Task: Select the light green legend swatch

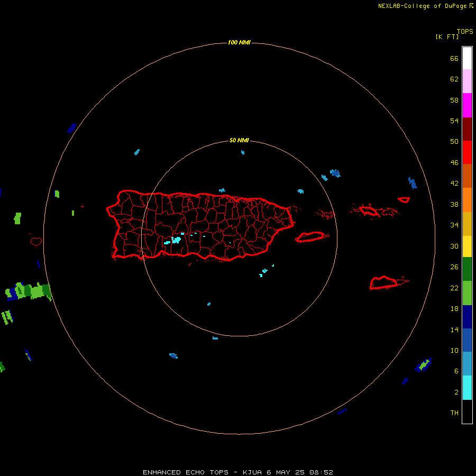Action: coord(467,293)
